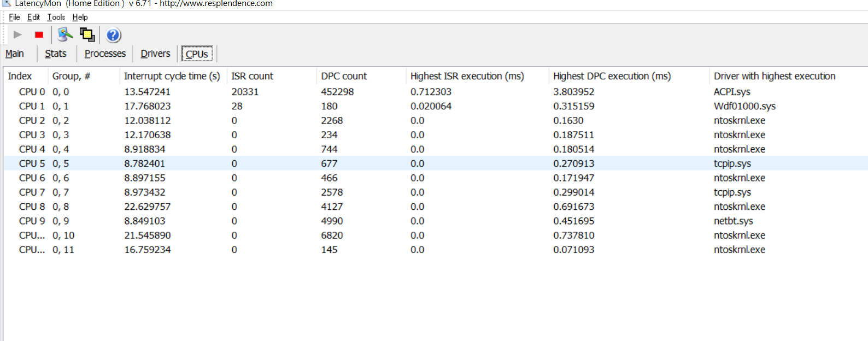The width and height of the screenshot is (868, 341).
Task: Sort by Highest DPC execution (ms) header
Action: [612, 76]
